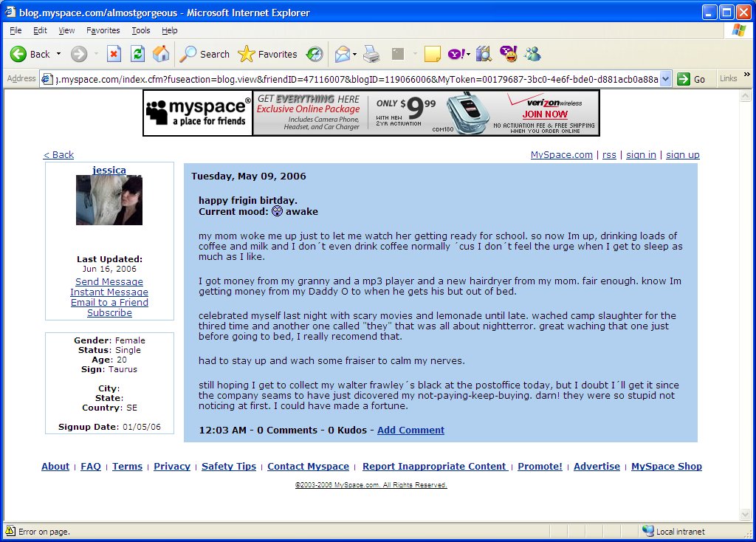Open the Mail dropdown arrow
756x542 pixels.
pos(355,54)
